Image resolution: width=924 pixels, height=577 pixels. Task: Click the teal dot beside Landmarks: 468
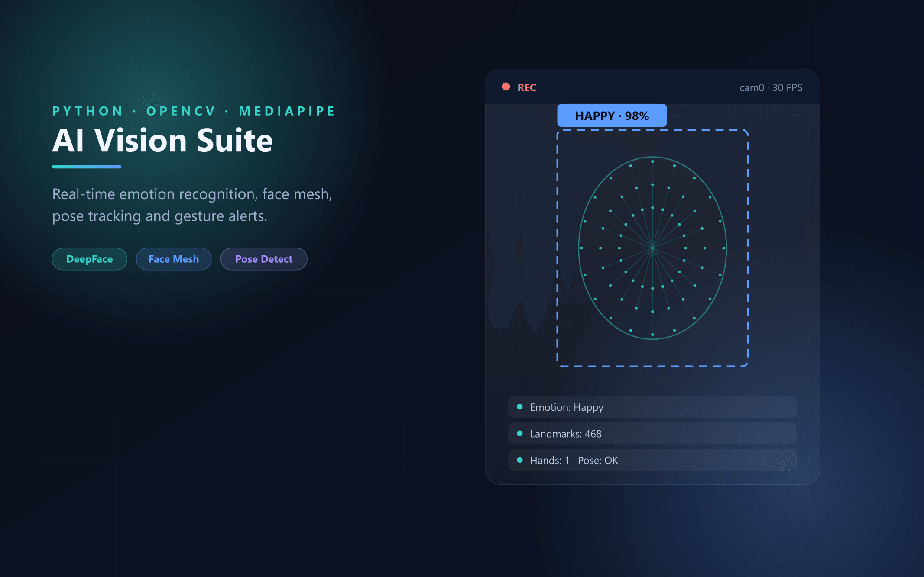click(520, 433)
